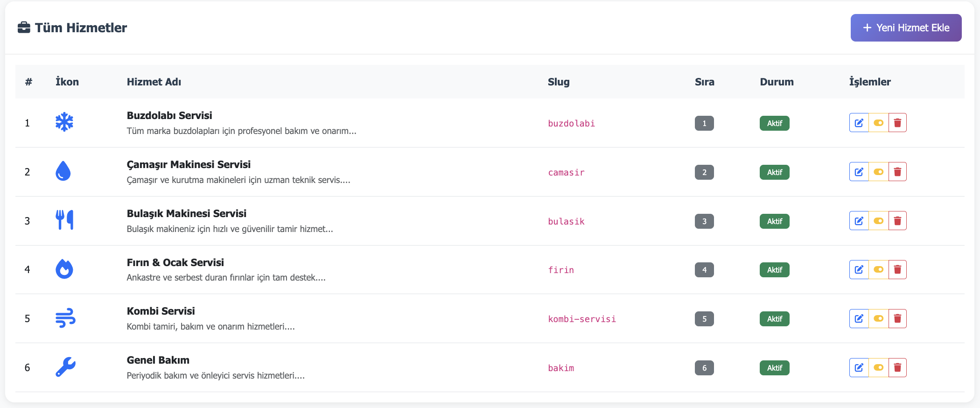
Task: Click the order badge 6 for Genel Bakım
Action: pos(704,368)
